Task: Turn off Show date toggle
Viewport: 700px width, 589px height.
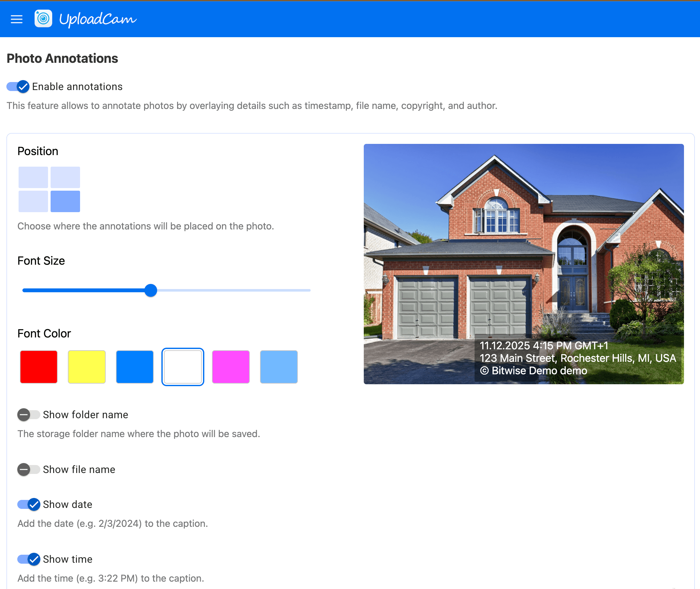Action: 29,504
